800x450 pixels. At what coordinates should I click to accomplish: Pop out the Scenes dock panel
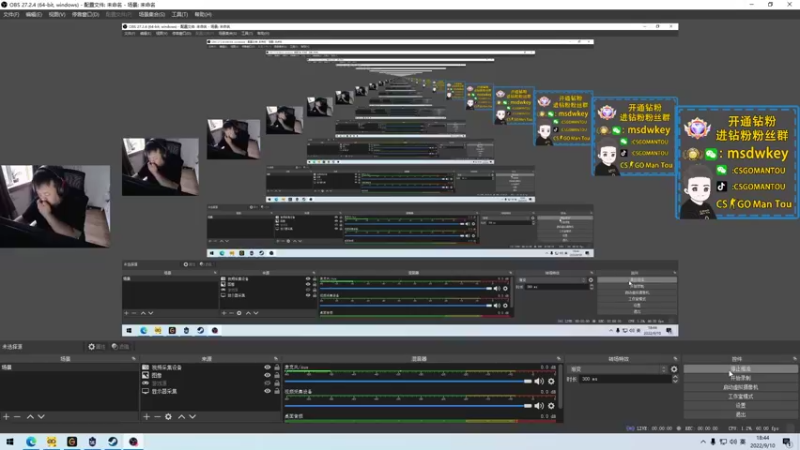pos(134,359)
